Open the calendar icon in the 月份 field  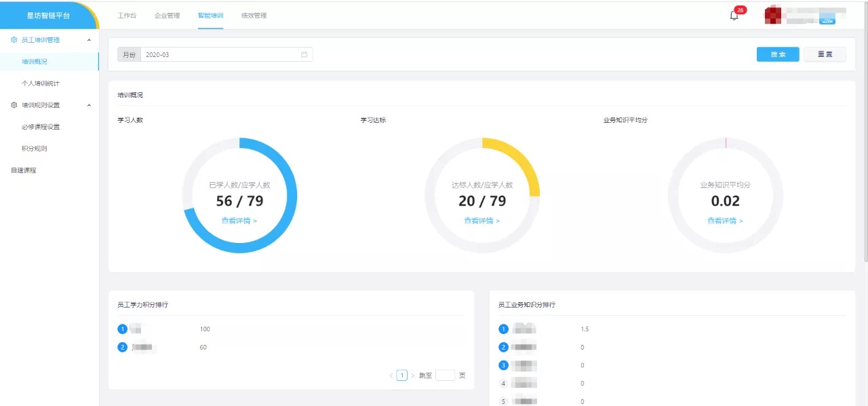click(304, 54)
